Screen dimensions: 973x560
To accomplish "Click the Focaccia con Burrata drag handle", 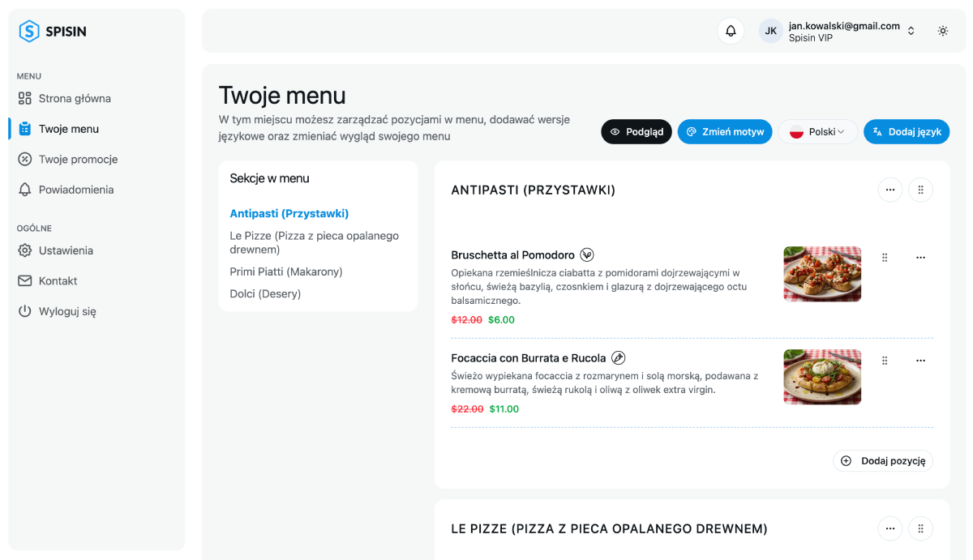I will point(885,361).
